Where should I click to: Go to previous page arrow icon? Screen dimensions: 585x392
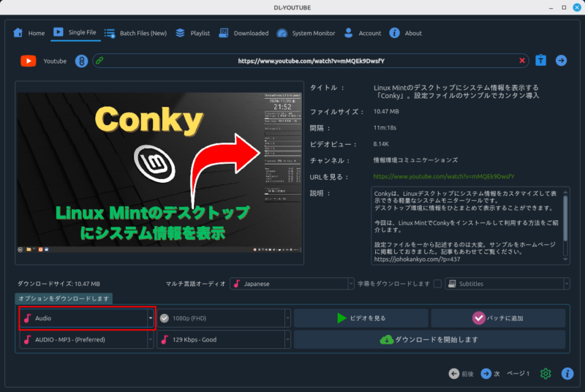click(x=454, y=374)
